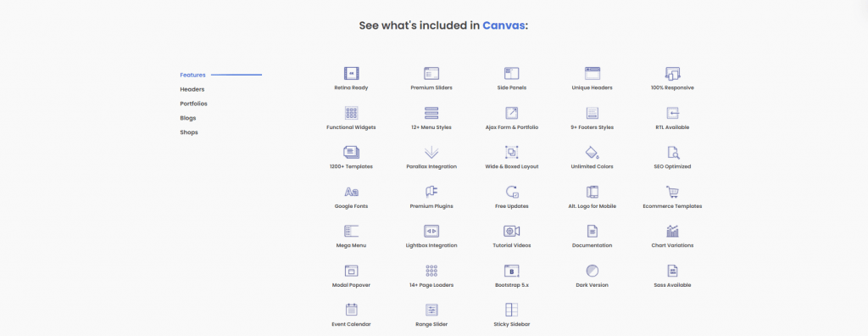The height and width of the screenshot is (336, 868).
Task: Click the 1200+ Templates icon
Action: coord(351,153)
